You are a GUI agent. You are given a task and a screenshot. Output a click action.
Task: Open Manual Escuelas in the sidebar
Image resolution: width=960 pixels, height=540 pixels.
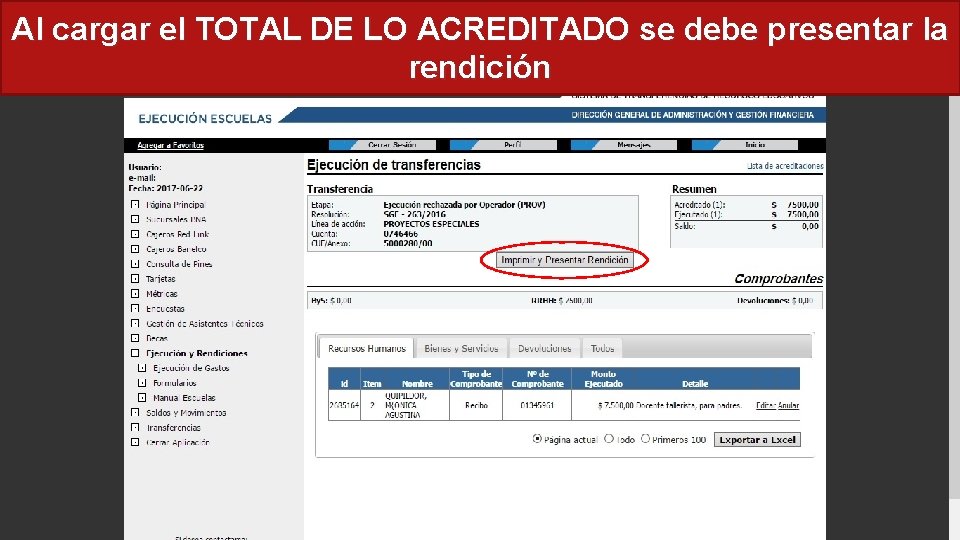[x=184, y=397]
